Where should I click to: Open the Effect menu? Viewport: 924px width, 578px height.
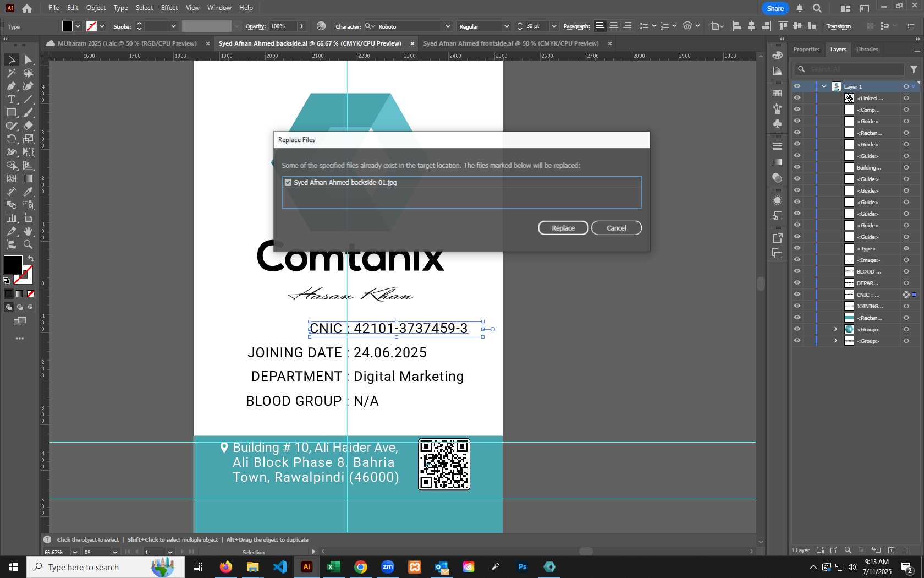[169, 8]
